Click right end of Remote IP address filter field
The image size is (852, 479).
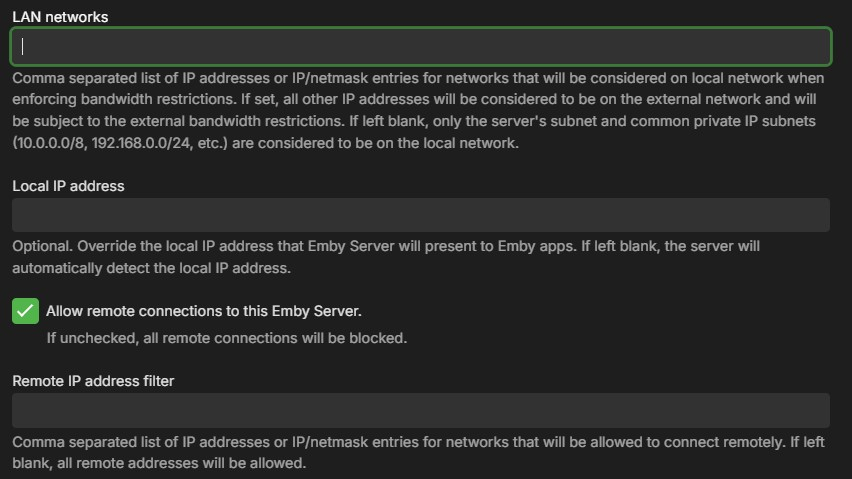click(815, 410)
